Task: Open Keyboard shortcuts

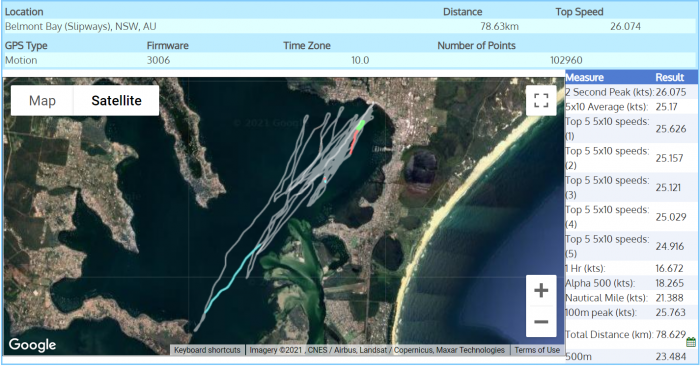Action: click(x=207, y=350)
